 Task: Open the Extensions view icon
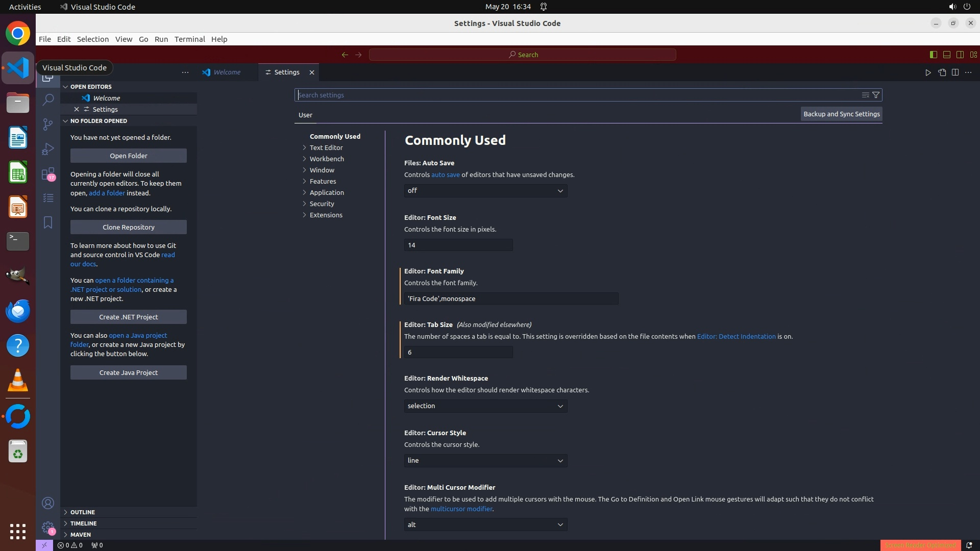48,174
